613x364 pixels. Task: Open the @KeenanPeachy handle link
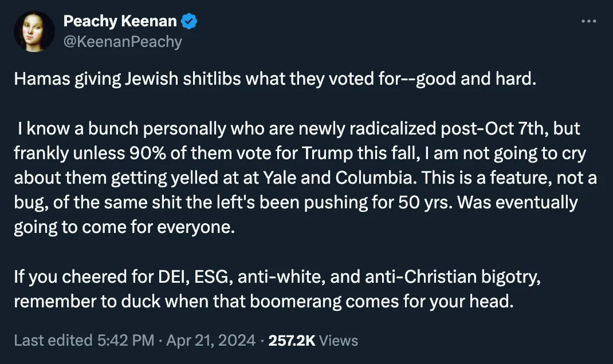coord(123,41)
